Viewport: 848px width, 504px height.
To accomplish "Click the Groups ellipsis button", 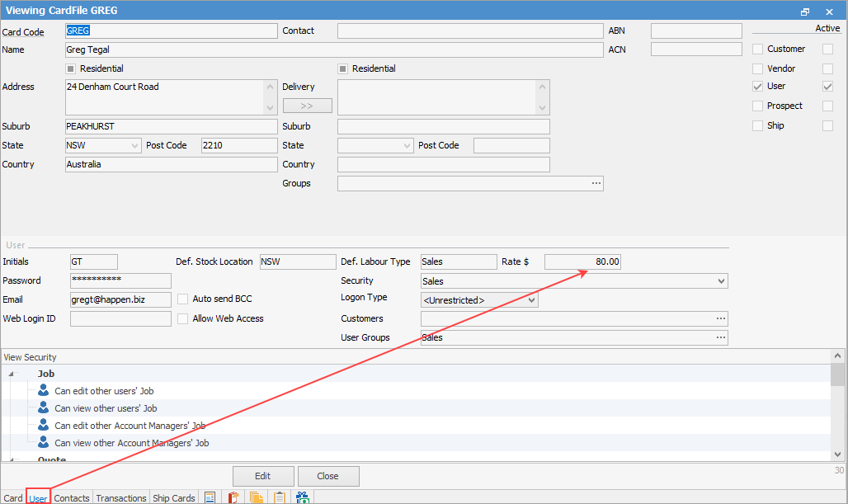I will 596,183.
